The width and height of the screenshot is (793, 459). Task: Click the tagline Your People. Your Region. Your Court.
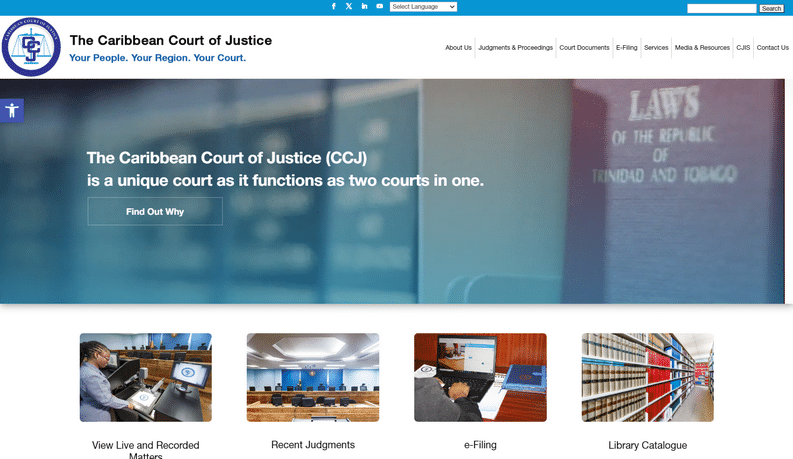(x=157, y=58)
